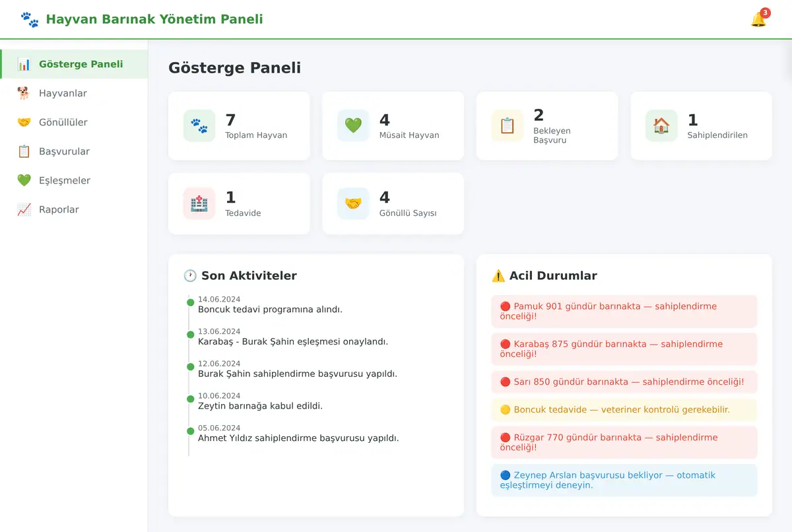Click "Boncuk tedavi programına alındı." activity
Viewport: 792px width, 532px height.
(x=270, y=309)
